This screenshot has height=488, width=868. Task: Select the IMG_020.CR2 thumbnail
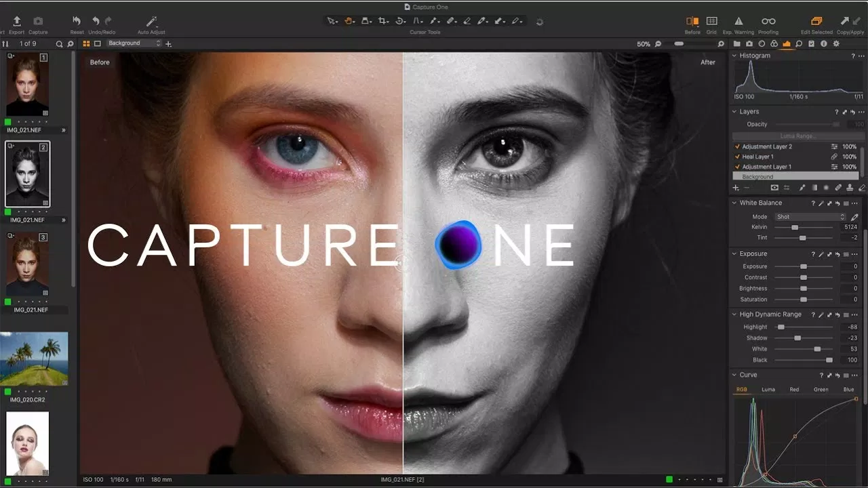pos(34,359)
